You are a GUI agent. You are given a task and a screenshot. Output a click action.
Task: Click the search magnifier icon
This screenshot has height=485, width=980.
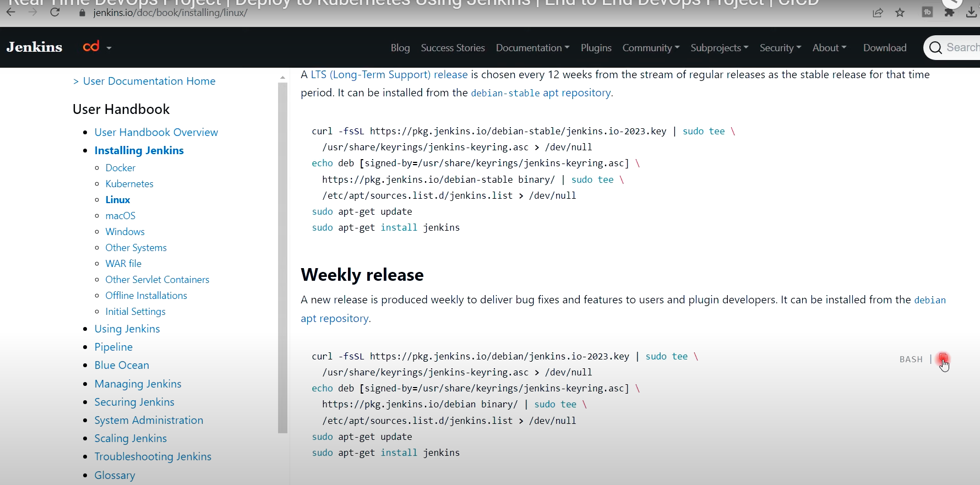(x=935, y=48)
